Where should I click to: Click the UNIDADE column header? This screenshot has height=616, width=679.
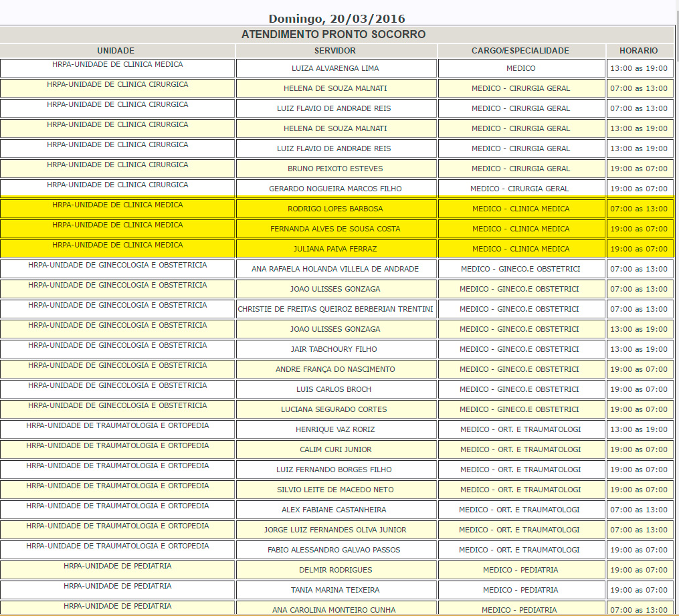[x=116, y=51]
